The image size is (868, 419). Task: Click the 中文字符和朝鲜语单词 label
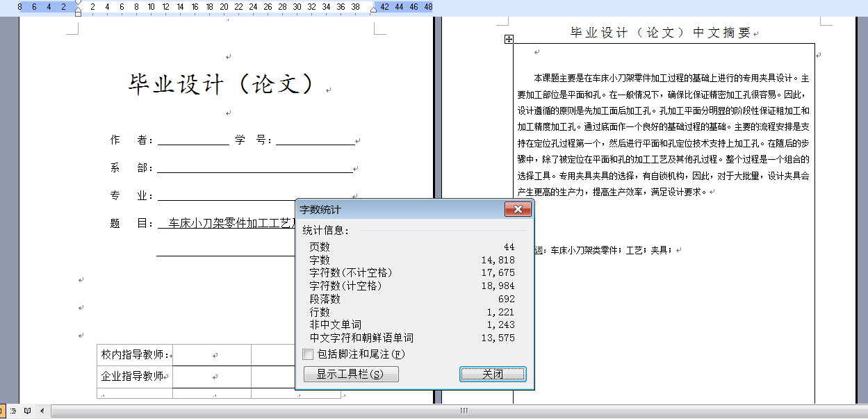[361, 338]
